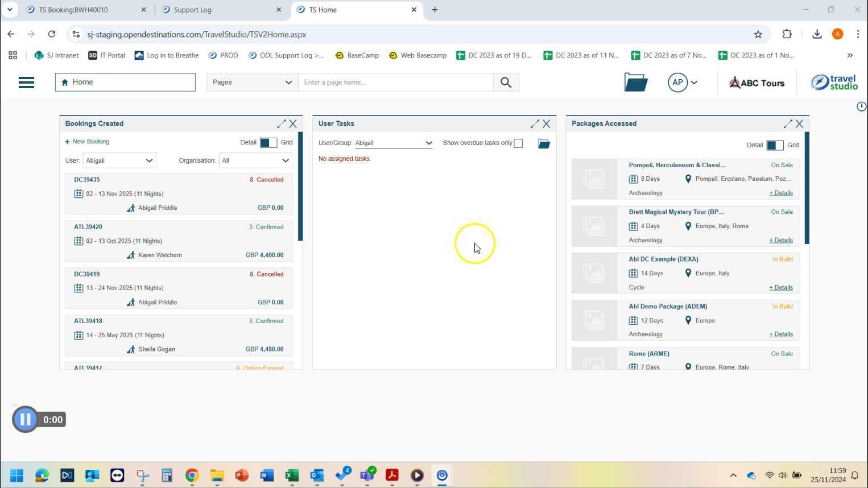Open Details link for Abi DC Example

(780, 287)
